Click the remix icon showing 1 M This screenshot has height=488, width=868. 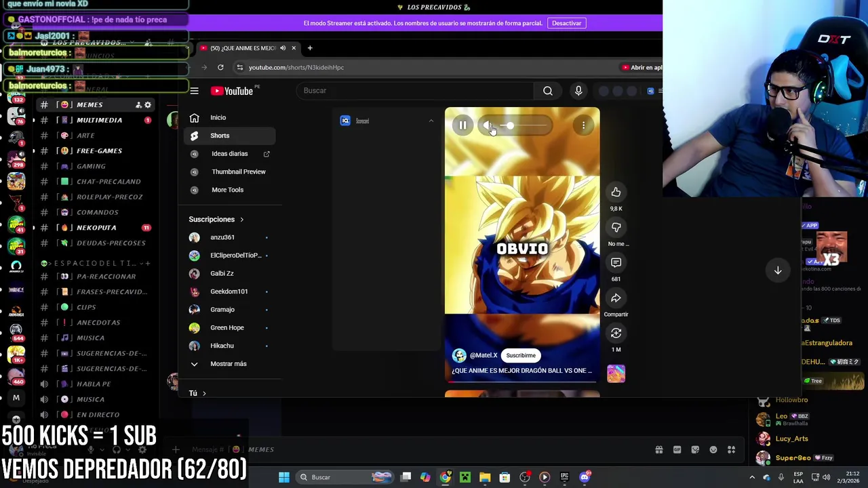[616, 333]
